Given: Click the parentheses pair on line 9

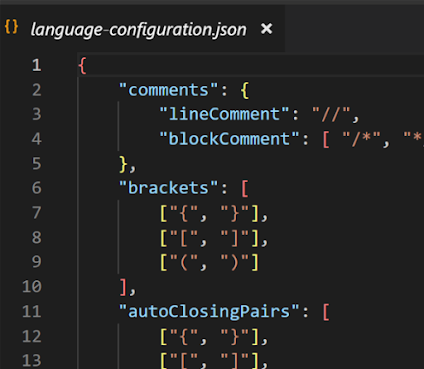Looking at the screenshot, I should [209, 262].
